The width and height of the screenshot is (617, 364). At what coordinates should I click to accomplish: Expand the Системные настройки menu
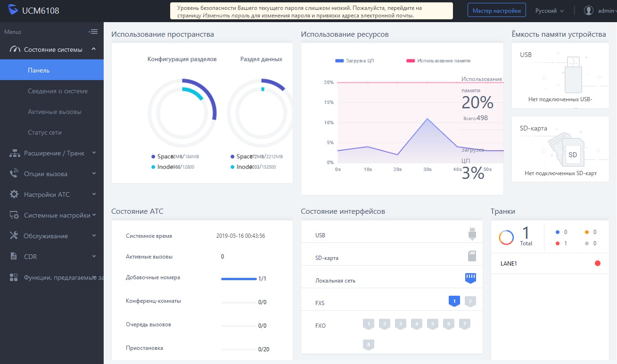(x=52, y=215)
